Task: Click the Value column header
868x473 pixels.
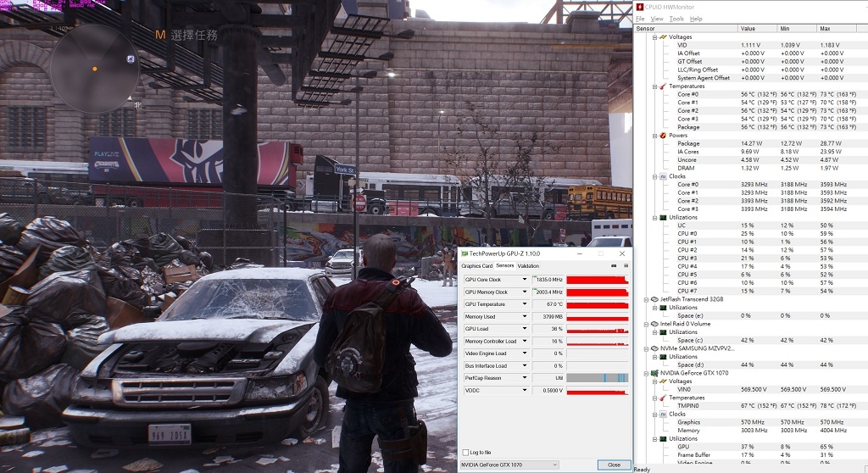Action: [x=758, y=28]
